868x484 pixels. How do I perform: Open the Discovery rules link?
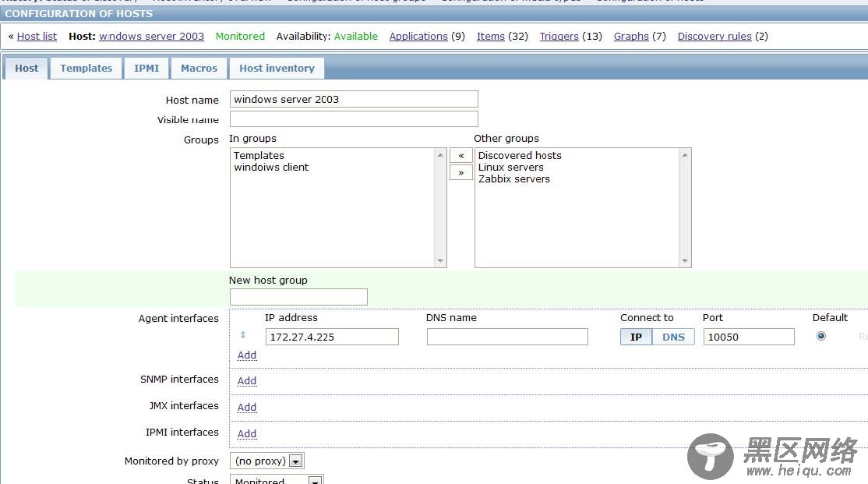click(x=715, y=36)
